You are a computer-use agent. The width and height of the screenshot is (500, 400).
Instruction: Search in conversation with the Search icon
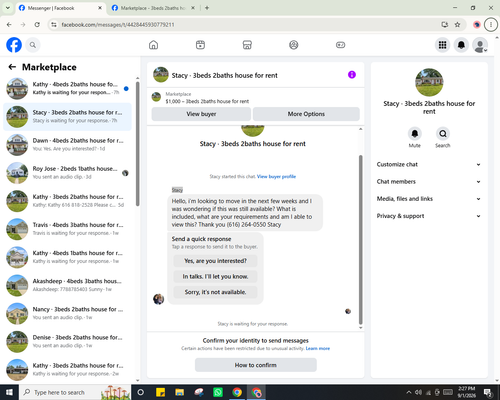pos(443,134)
